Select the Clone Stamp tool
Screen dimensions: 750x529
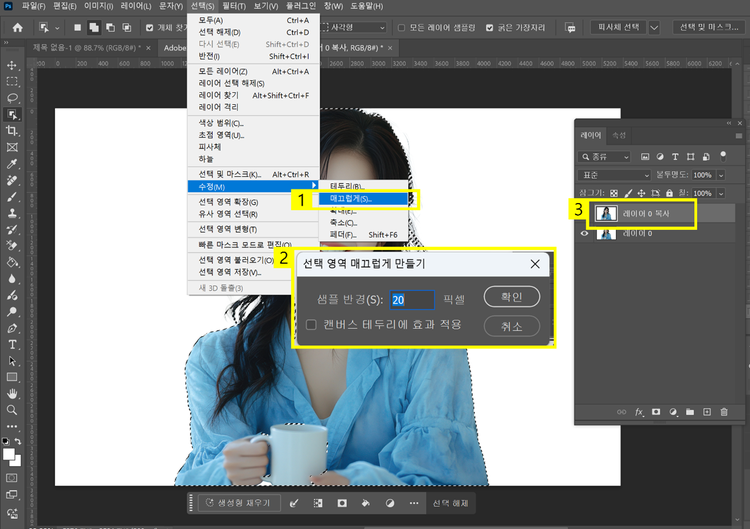click(12, 213)
